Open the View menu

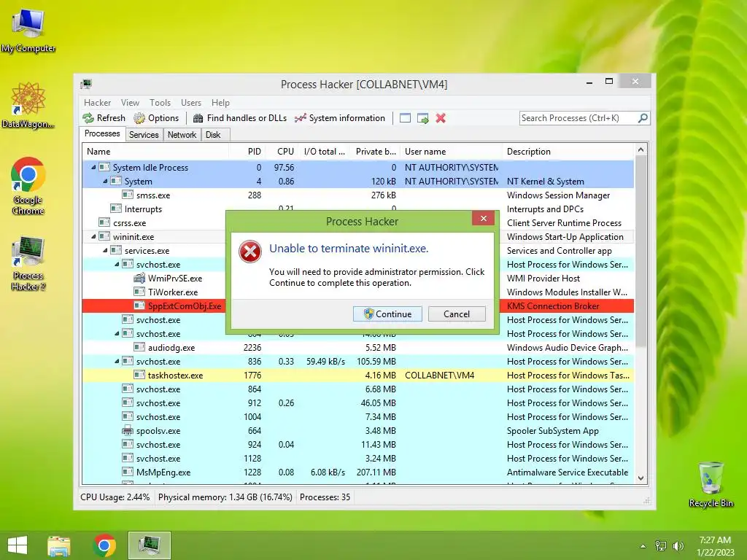coord(130,102)
